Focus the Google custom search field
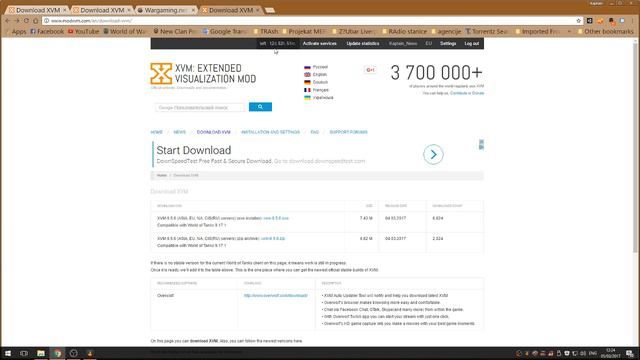The height and width of the screenshot is (360, 640). (x=200, y=107)
